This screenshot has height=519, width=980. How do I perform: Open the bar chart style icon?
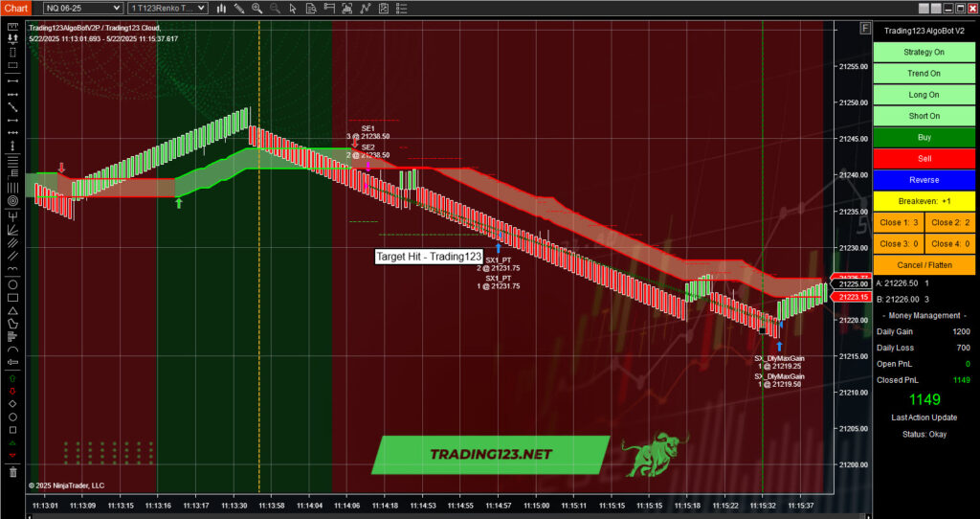[221, 8]
